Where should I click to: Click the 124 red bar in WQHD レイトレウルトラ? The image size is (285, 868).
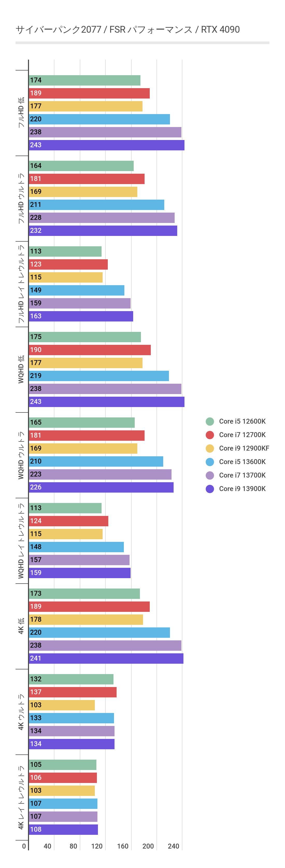68,521
